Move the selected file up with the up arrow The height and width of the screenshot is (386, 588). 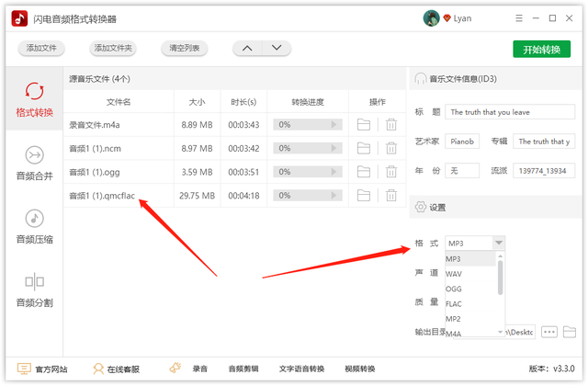(x=247, y=48)
